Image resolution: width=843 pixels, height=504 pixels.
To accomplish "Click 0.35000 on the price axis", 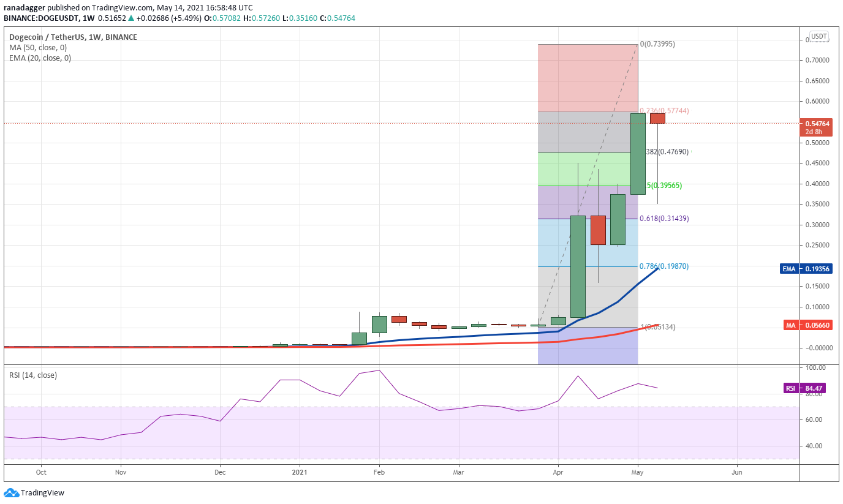I will click(x=817, y=204).
